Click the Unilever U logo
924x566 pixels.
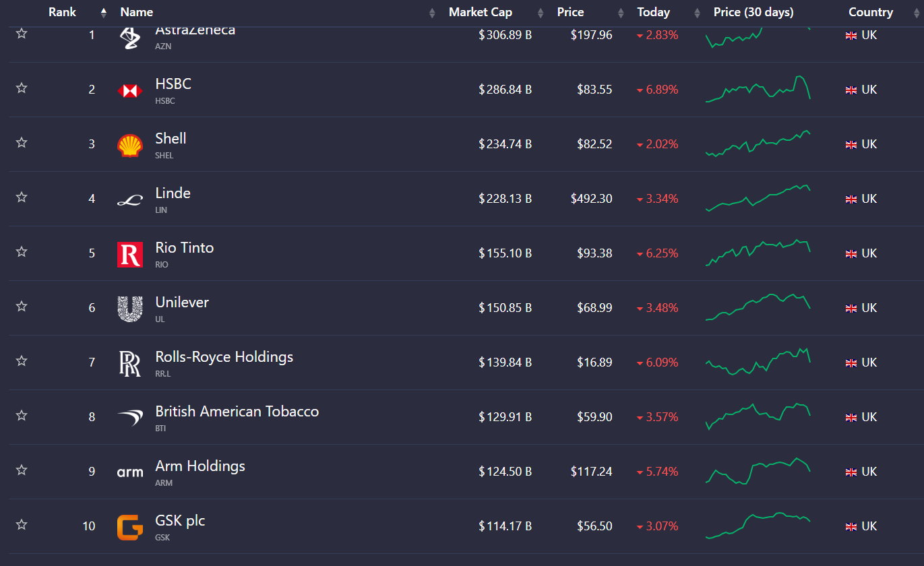(x=129, y=309)
